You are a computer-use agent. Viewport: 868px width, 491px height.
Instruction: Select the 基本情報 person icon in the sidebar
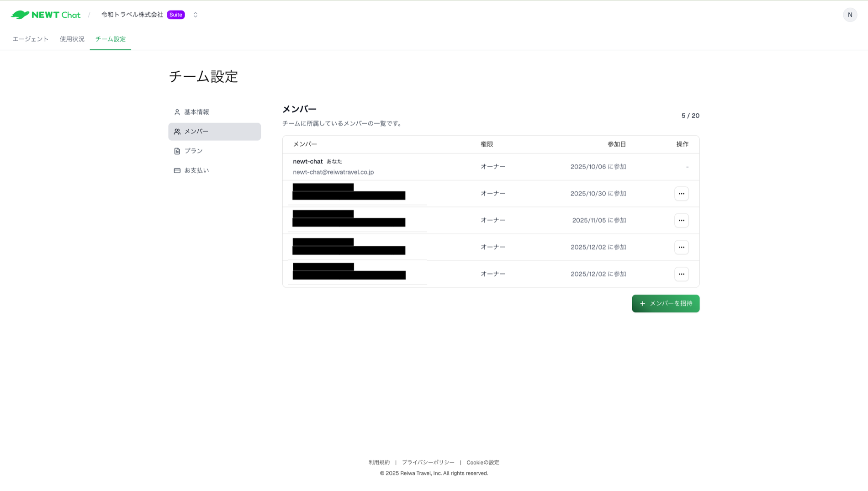[x=177, y=111]
